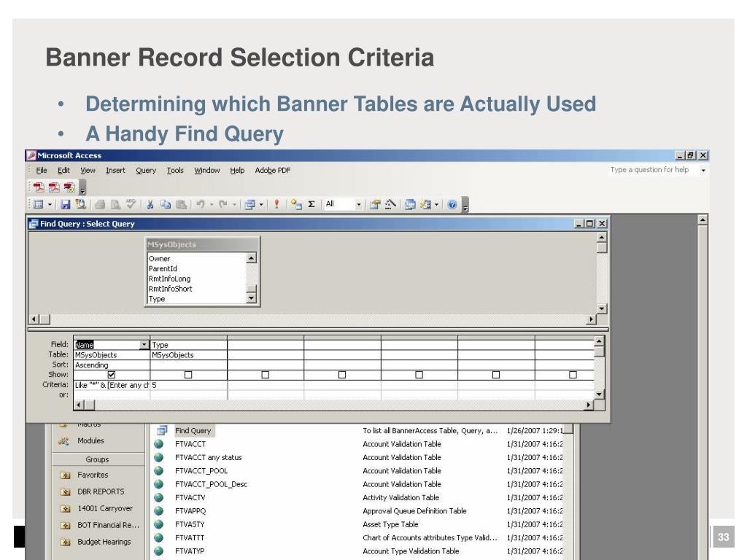Run the query with the red exclamation icon

tap(276, 204)
